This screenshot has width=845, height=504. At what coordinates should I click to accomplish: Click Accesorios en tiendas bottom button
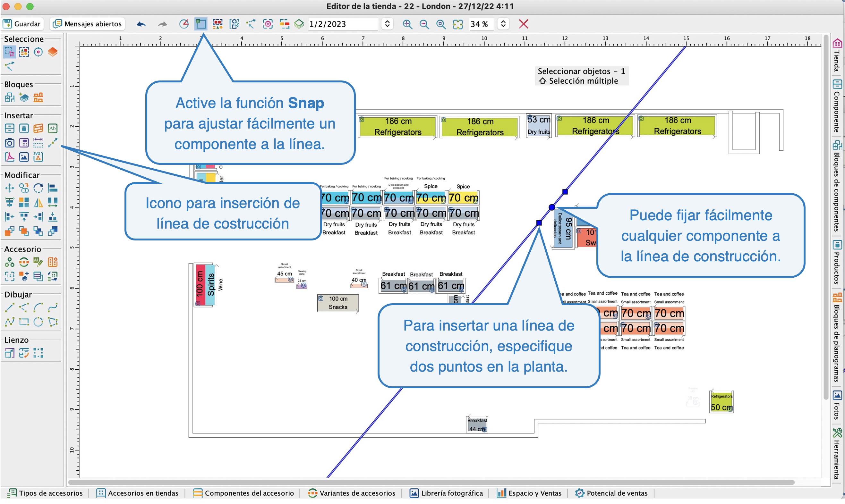138,493
